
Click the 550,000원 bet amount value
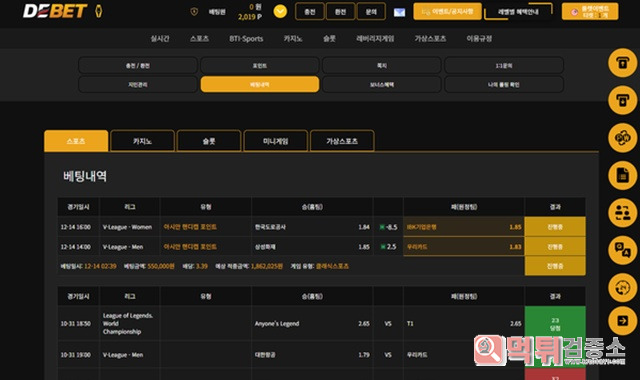pos(161,266)
